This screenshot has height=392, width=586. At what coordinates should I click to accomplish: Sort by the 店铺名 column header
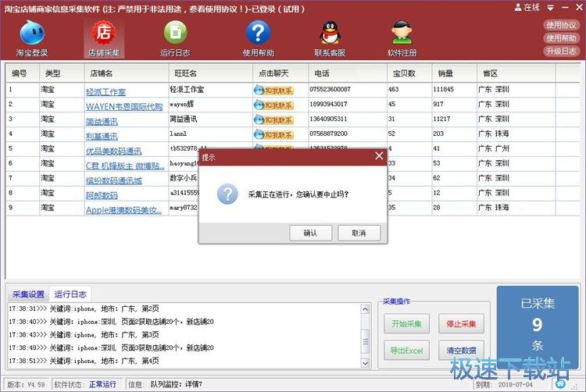click(127, 73)
